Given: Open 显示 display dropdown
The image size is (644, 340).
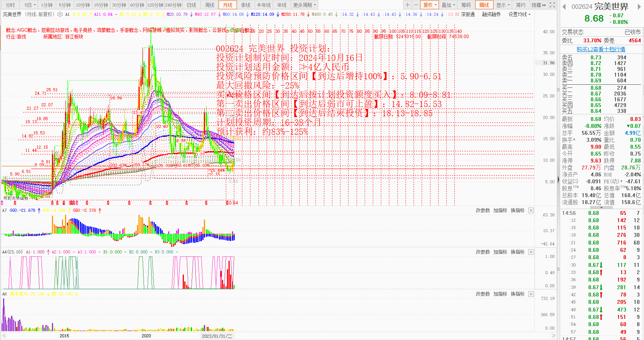Looking at the screenshot, I should coord(503,5).
